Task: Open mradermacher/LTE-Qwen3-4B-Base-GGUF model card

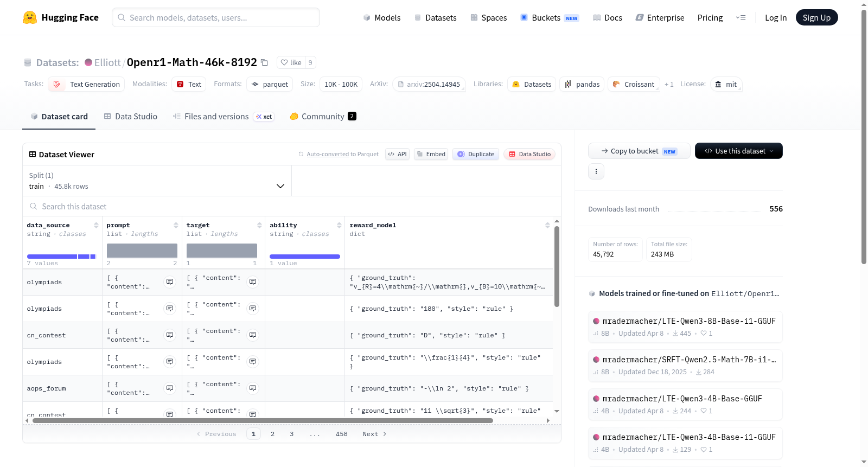Action: (x=685, y=404)
